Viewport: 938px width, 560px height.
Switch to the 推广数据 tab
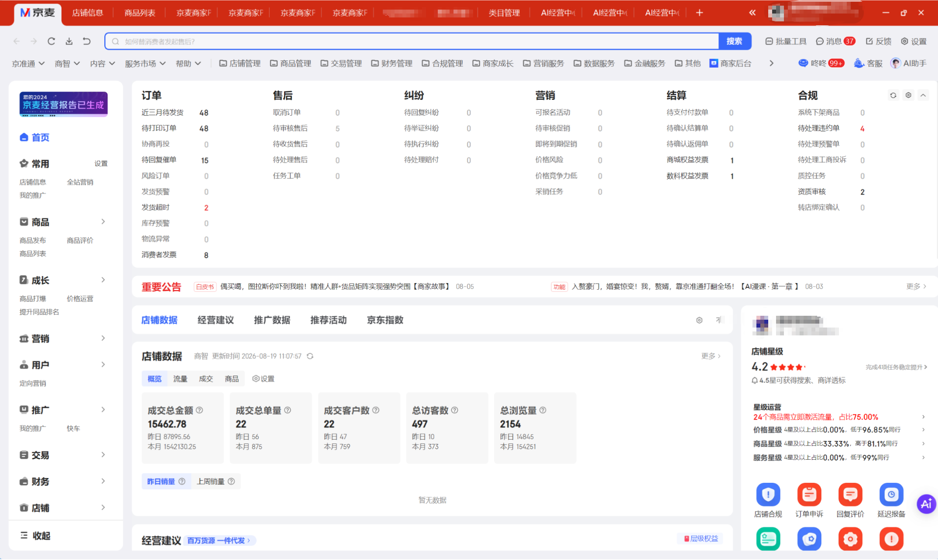[272, 320]
